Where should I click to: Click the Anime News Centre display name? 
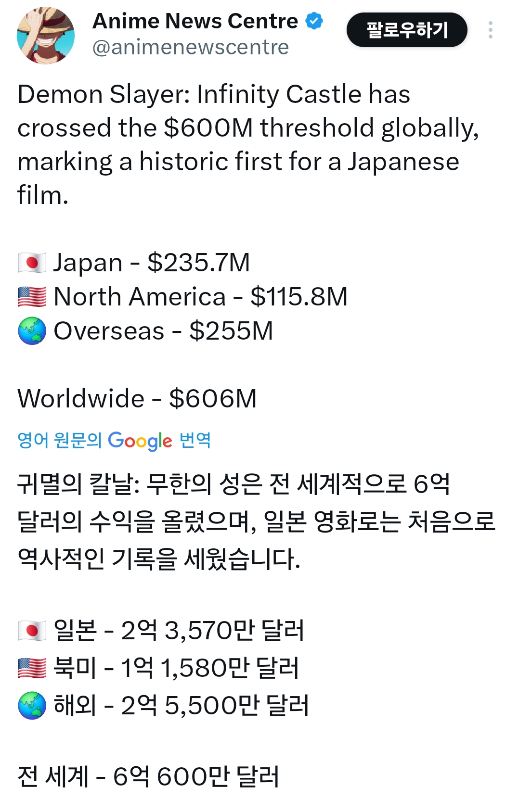coord(195,21)
